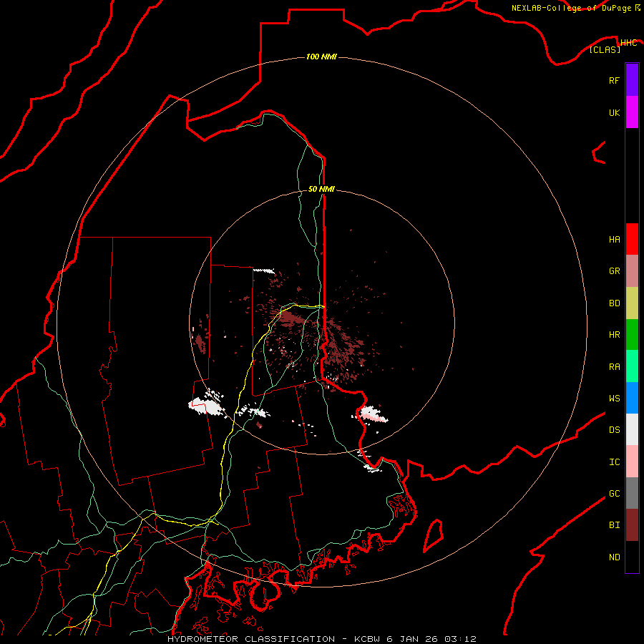Click the HA legend label
The width and height of the screenshot is (644, 644).
(614, 240)
